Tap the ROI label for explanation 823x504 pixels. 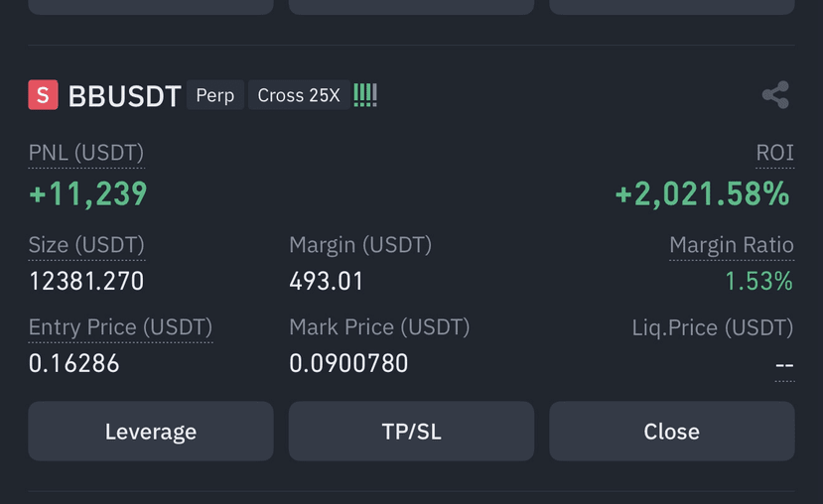click(774, 153)
